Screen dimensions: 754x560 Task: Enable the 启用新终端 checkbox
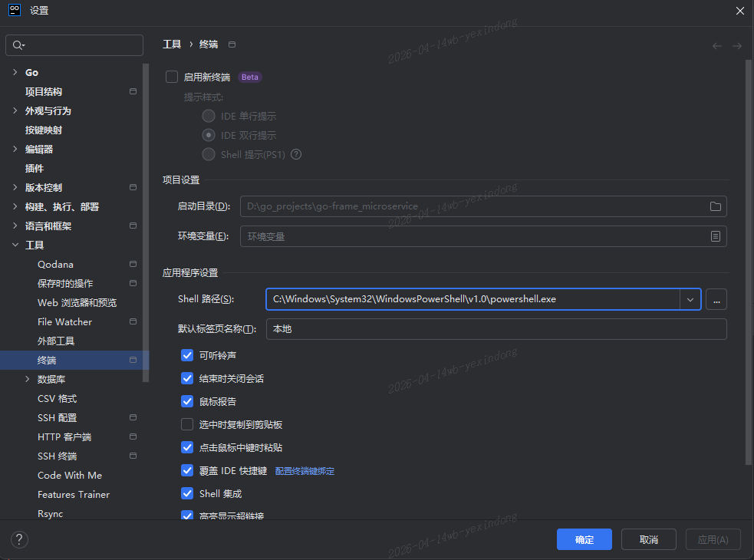[x=172, y=77]
